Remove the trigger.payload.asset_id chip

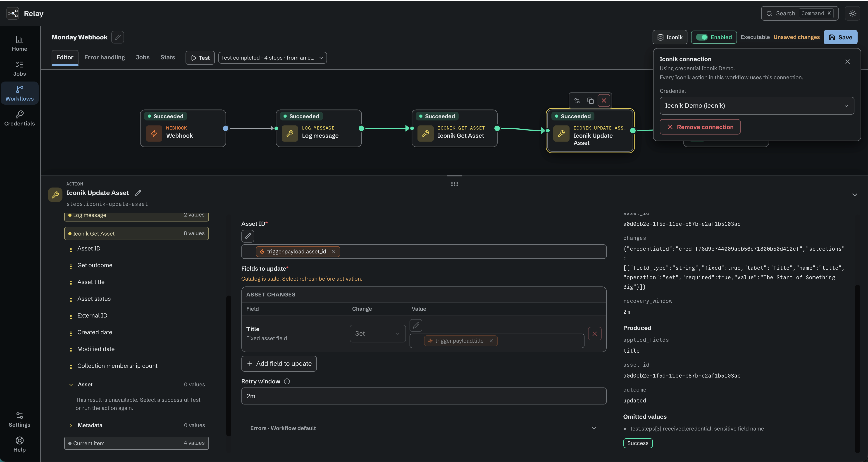pos(334,252)
